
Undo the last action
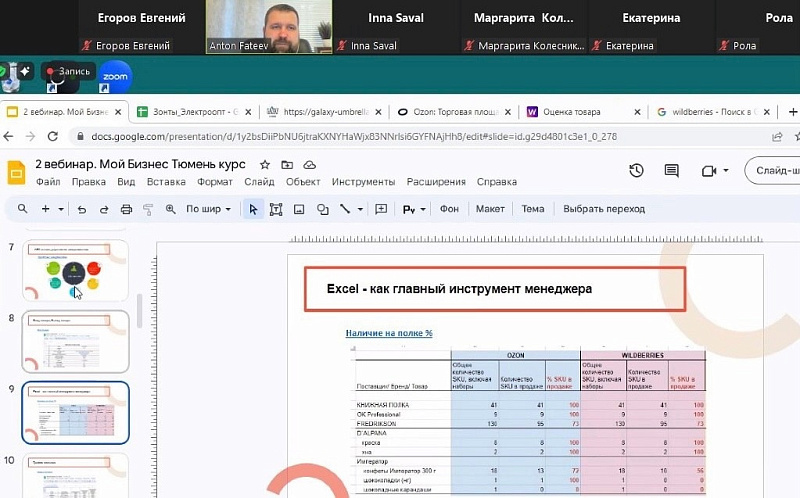82,209
